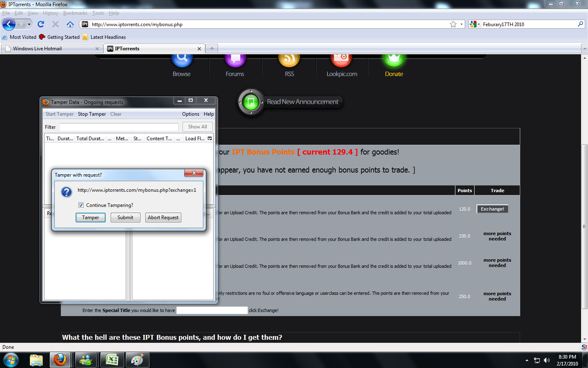This screenshot has width=588, height=368.
Task: Bookmark this page with the star icon
Action: point(453,25)
